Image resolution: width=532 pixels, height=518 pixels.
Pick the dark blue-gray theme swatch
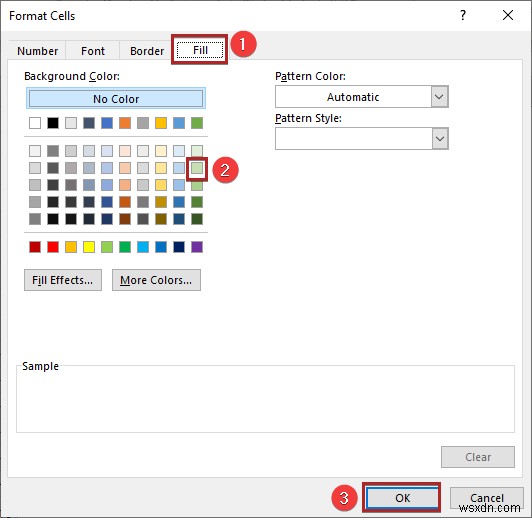(89, 123)
